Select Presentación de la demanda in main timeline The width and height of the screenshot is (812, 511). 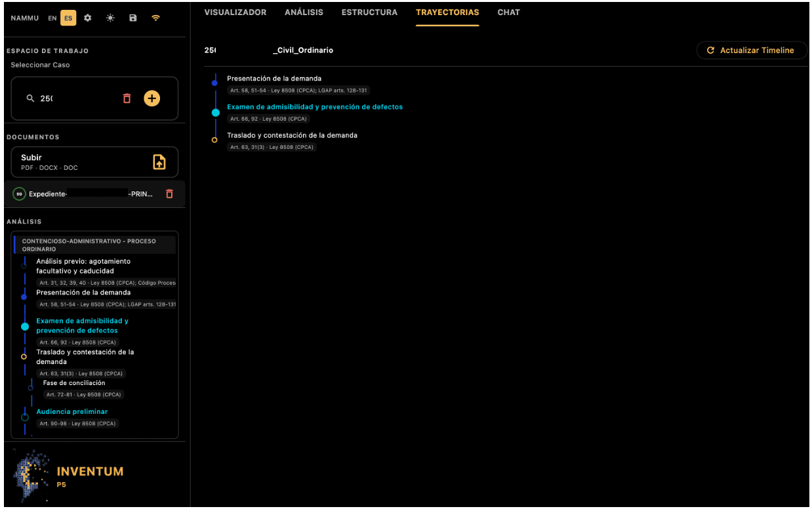(274, 79)
